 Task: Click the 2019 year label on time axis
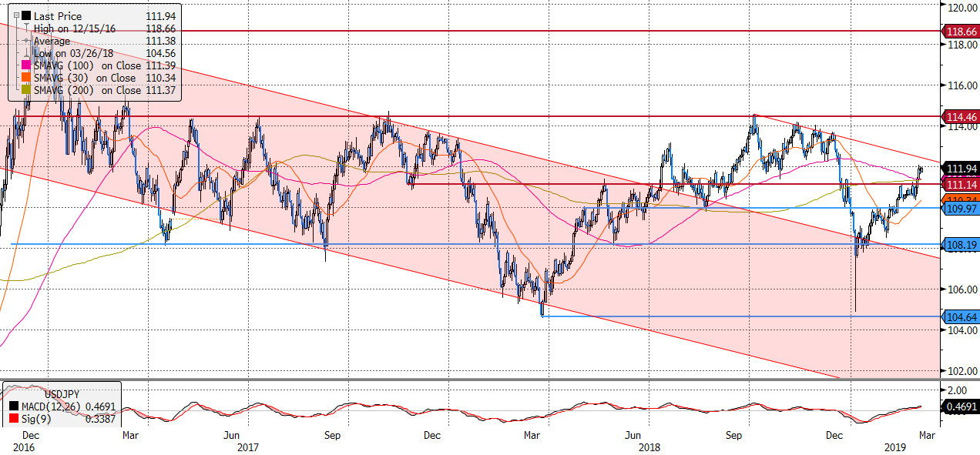pyautogui.click(x=894, y=447)
